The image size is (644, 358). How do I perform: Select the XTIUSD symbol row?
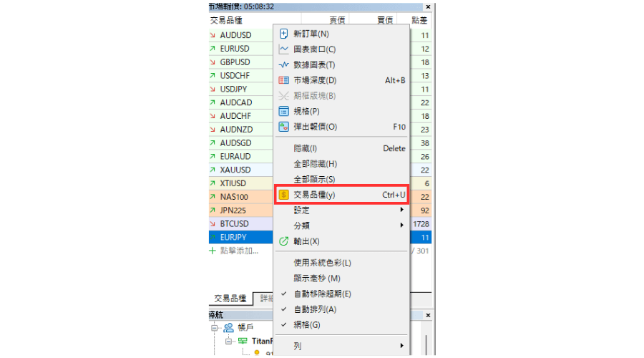[240, 183]
